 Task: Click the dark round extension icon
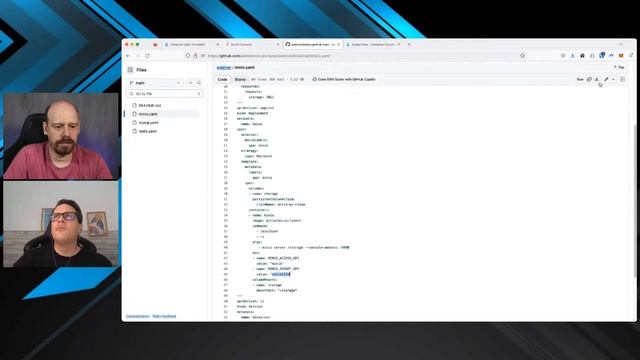(582, 56)
